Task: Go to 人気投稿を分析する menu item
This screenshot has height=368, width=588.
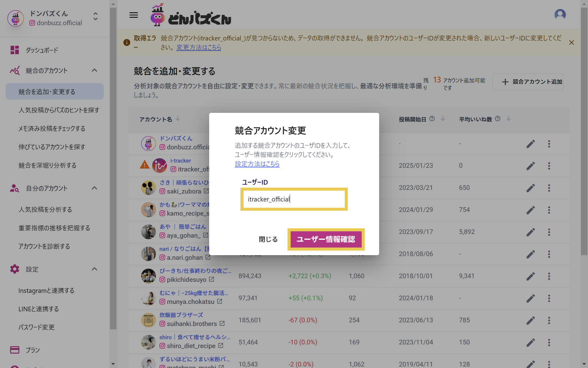Action: [x=45, y=209]
